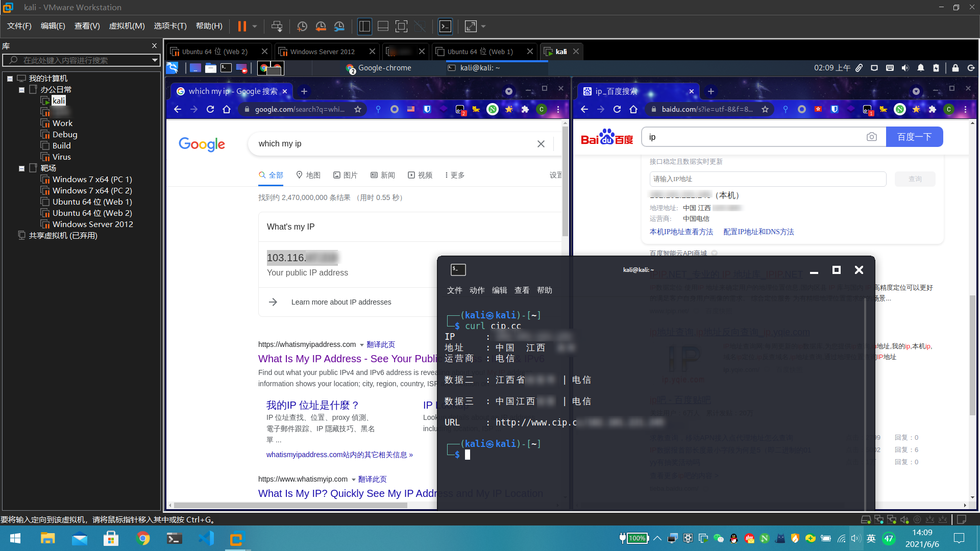Open the Kali panel file manager icon
The height and width of the screenshot is (551, 980).
pos(211,68)
